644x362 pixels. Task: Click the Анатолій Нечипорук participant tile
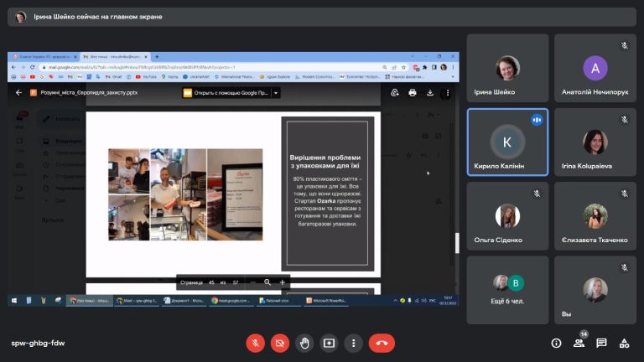pos(595,68)
